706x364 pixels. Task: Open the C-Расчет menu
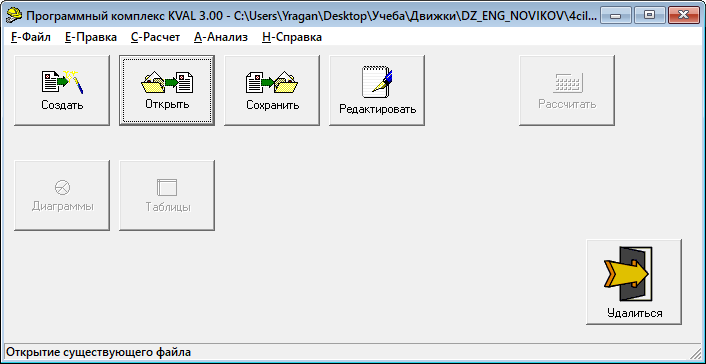(155, 37)
